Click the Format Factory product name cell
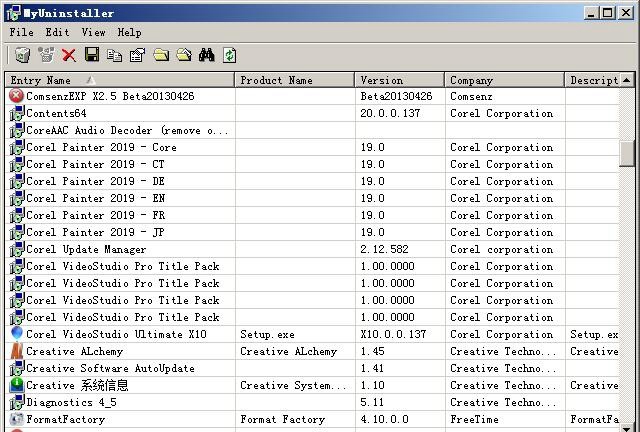The height and width of the screenshot is (432, 640). click(x=282, y=419)
